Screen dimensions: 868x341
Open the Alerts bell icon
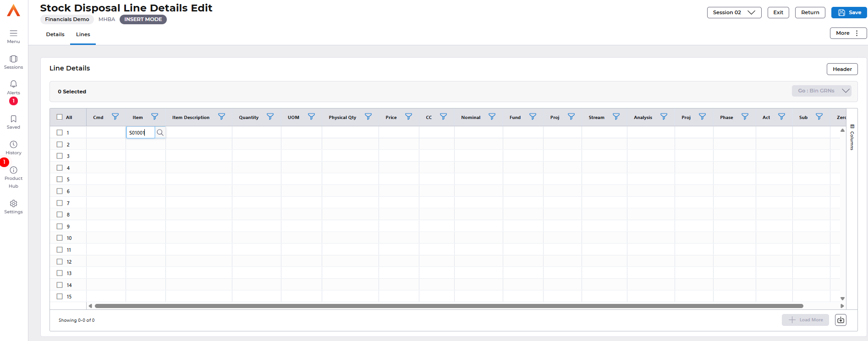pos(14,84)
